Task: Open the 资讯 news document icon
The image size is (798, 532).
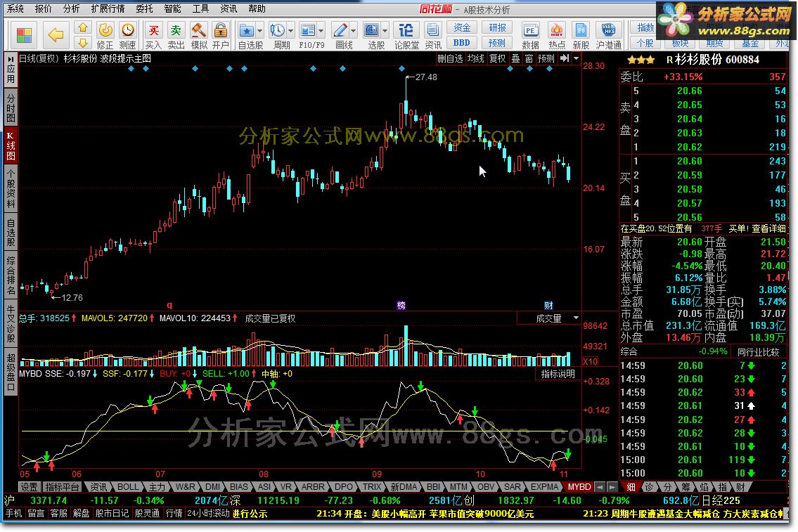Action: click(433, 36)
